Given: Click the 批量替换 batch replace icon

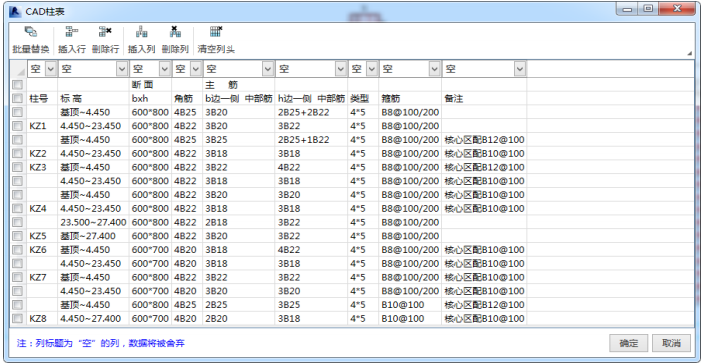Looking at the screenshot, I should click(31, 32).
